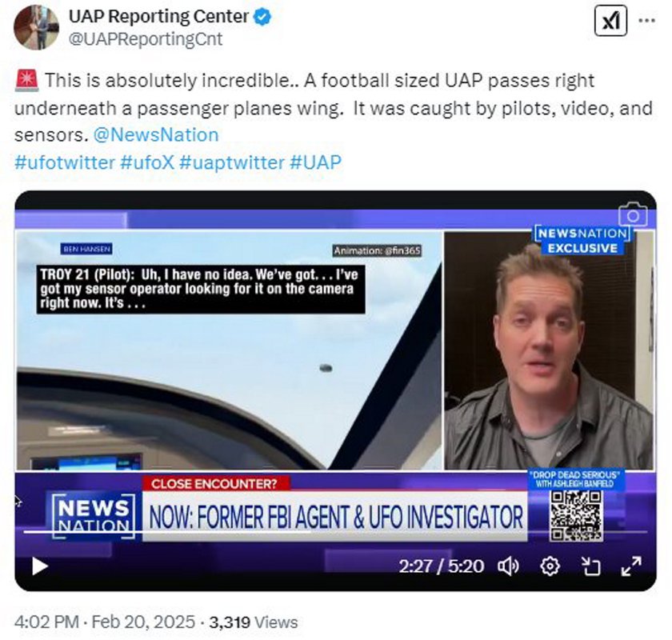Click the camera screenshot icon on video
The width and height of the screenshot is (672, 640).
coord(633,214)
